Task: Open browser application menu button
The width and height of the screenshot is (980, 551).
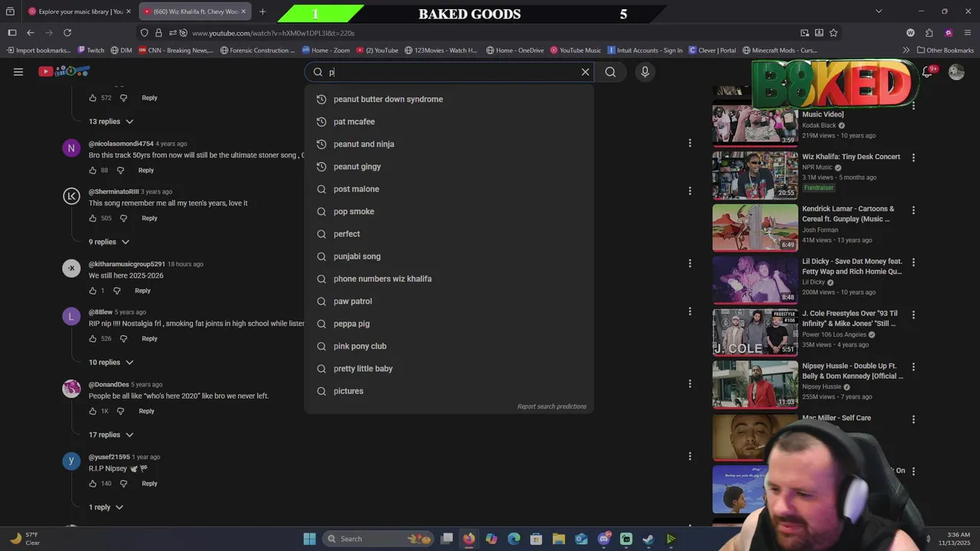Action: point(969,33)
